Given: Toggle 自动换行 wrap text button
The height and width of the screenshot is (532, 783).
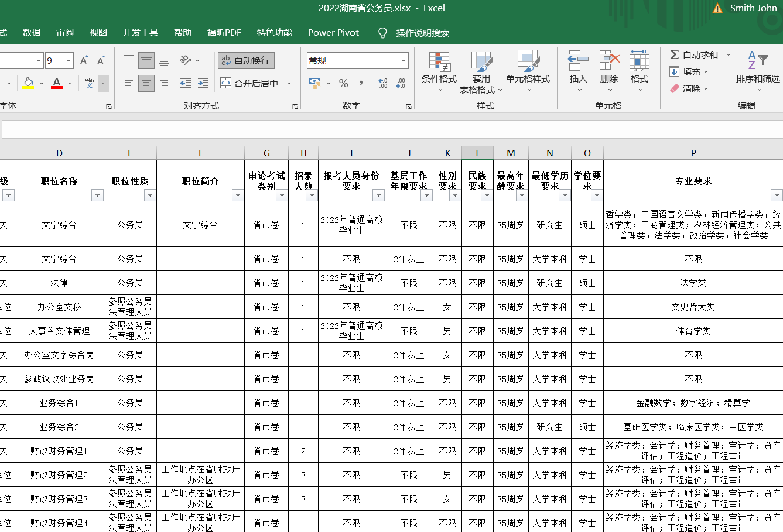Looking at the screenshot, I should pyautogui.click(x=246, y=60).
